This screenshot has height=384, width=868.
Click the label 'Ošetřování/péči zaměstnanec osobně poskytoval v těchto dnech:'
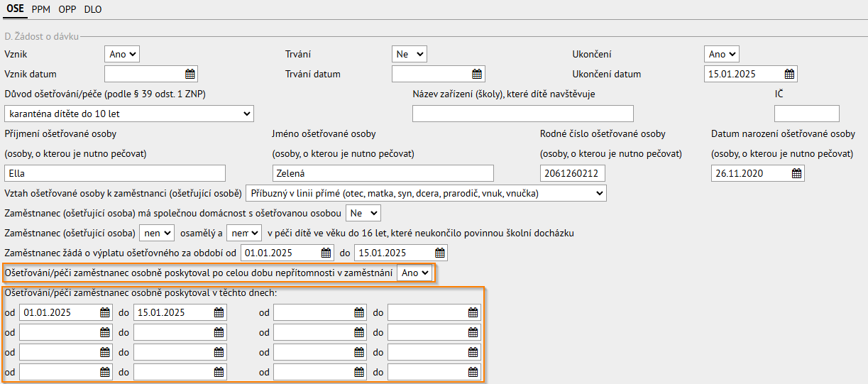click(141, 292)
